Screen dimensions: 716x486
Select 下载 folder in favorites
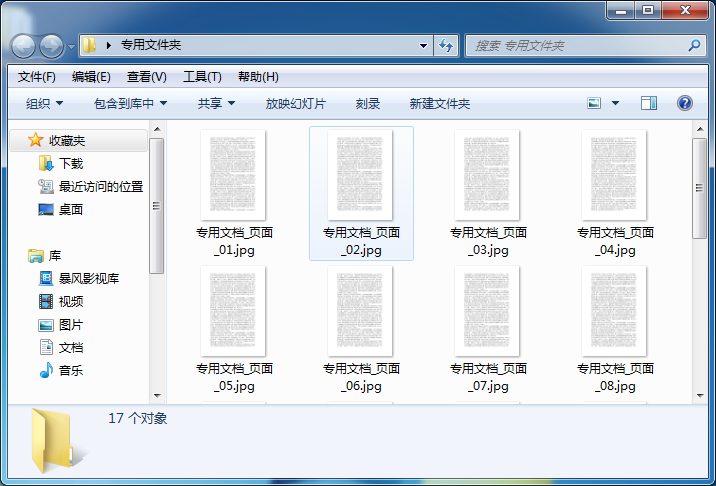[70, 163]
